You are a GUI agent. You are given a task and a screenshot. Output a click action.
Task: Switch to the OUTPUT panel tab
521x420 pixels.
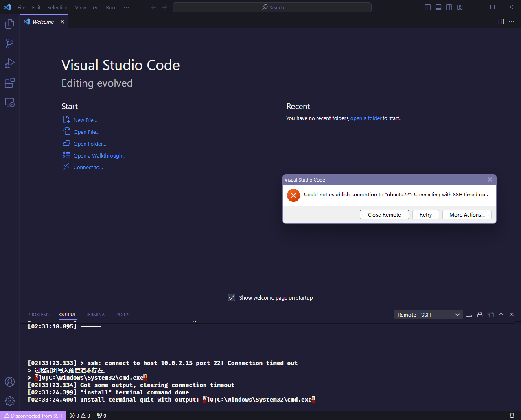(x=68, y=315)
